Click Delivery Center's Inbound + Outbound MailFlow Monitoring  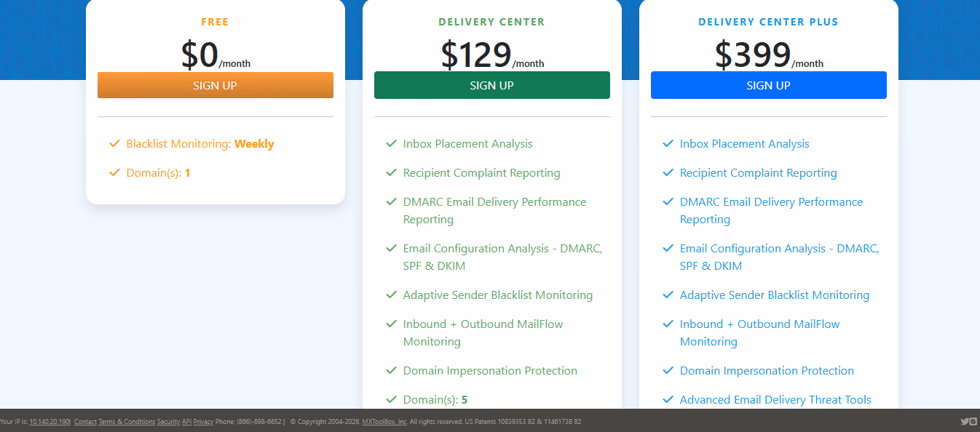483,333
